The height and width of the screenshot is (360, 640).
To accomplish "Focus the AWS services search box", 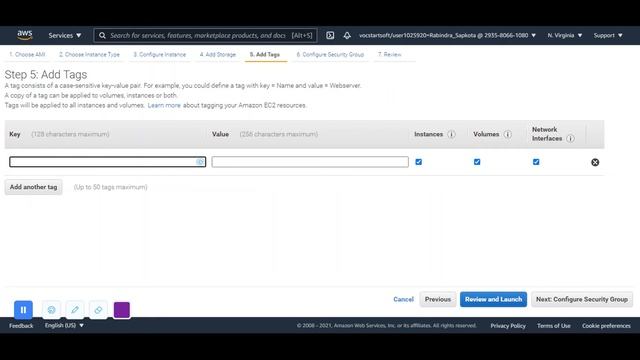I will pos(205,36).
